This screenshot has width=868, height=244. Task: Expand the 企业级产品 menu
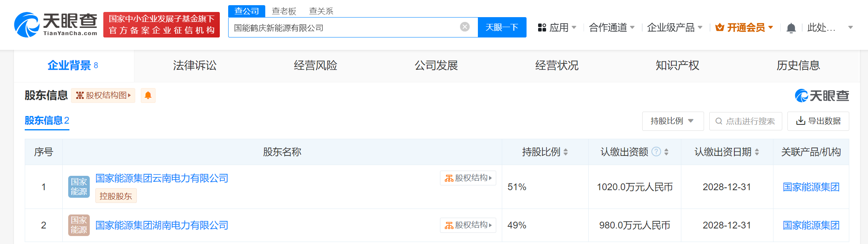point(675,28)
